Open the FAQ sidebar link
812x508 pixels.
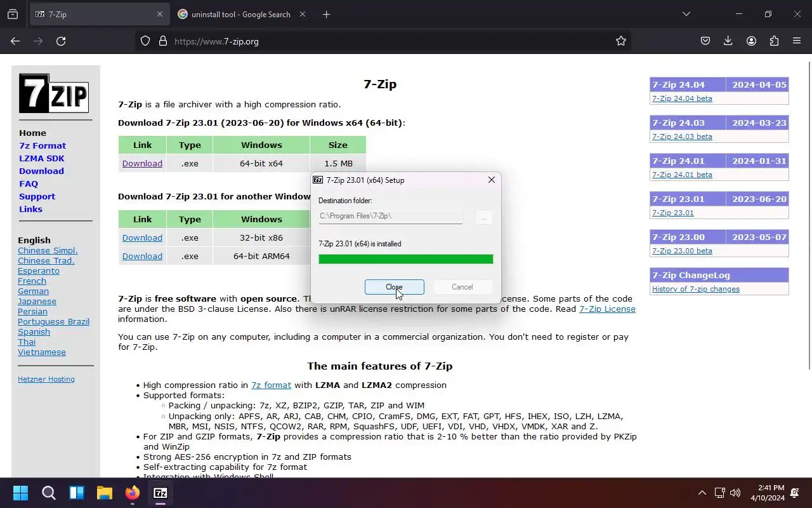pos(29,184)
